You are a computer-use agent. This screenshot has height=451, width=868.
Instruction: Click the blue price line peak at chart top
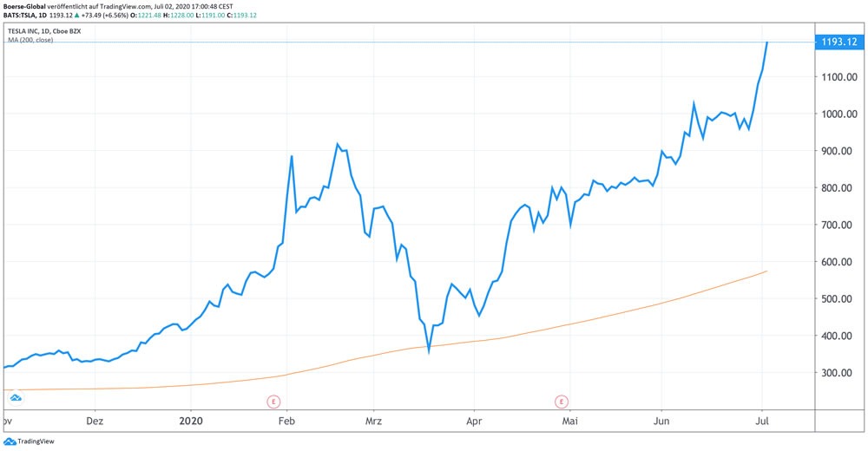coord(766,42)
